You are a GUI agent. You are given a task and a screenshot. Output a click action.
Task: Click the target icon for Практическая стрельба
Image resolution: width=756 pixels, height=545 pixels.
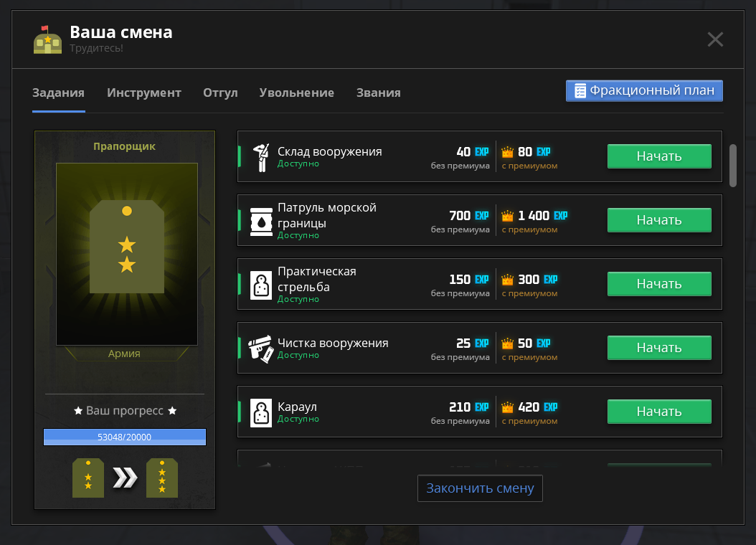click(x=261, y=285)
